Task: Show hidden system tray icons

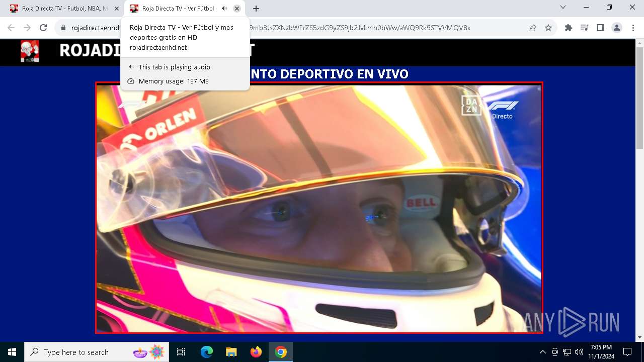Action: (x=542, y=352)
